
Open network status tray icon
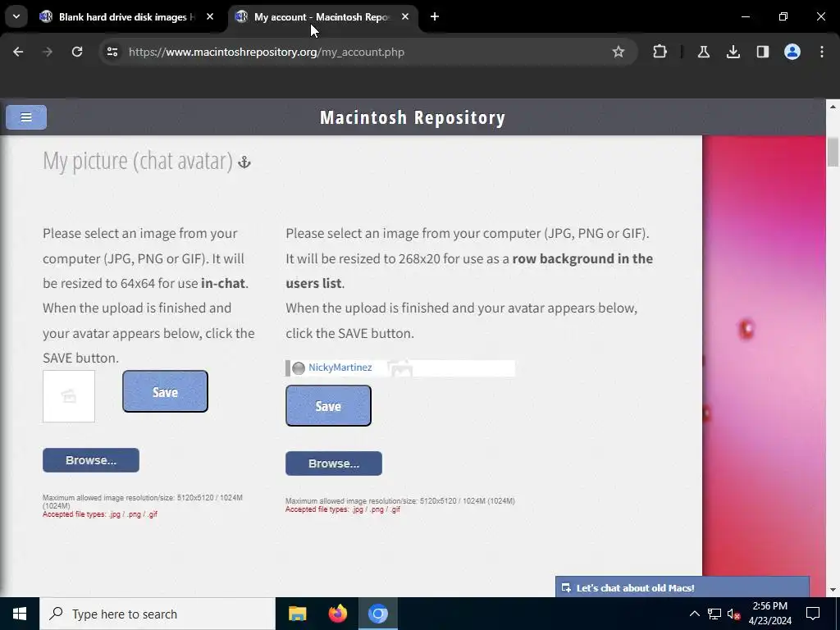pos(714,614)
